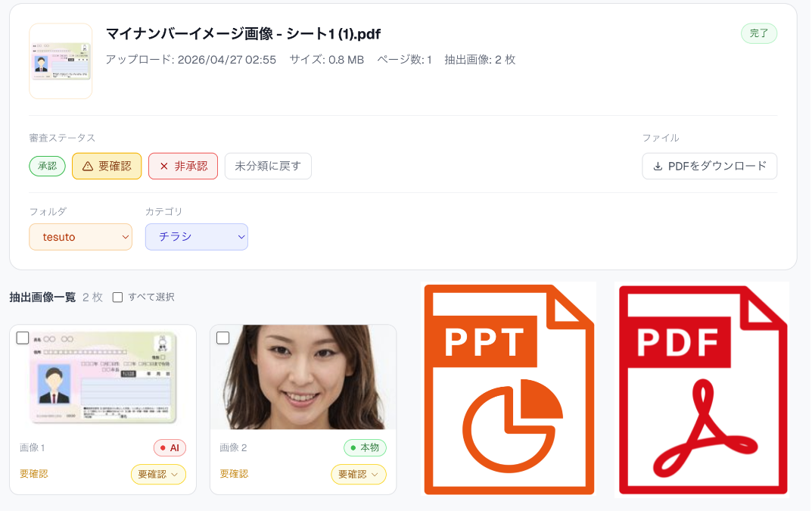Check the 画像 1 selection checkbox
The image size is (812, 511).
coord(22,338)
